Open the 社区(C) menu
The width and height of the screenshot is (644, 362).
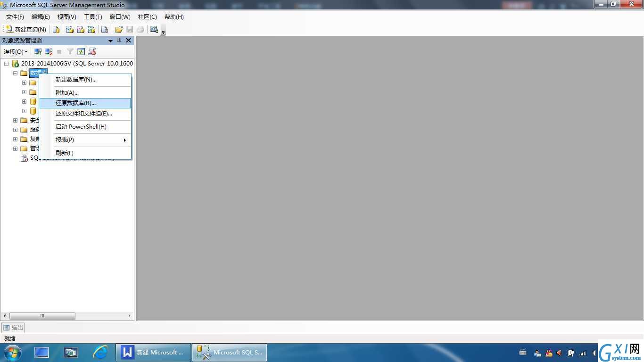pos(148,16)
